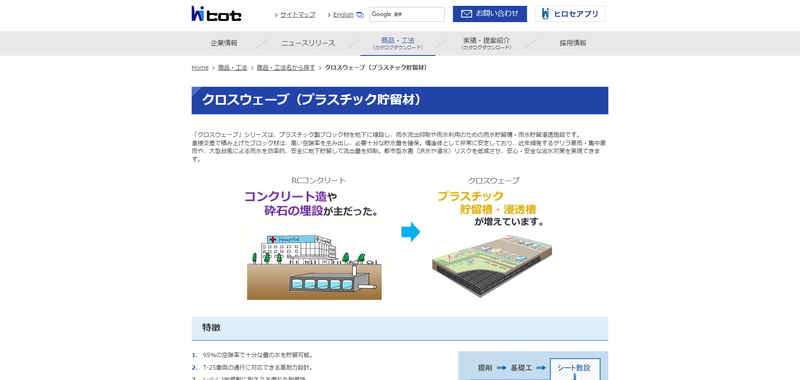Image resolution: width=800 pixels, height=380 pixels.
Task: Click the 基礎工 step label in diagram
Action: pos(521,367)
